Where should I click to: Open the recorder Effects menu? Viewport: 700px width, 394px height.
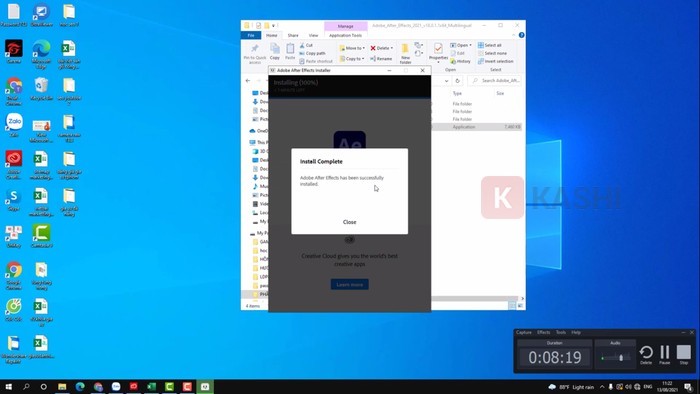click(x=543, y=332)
